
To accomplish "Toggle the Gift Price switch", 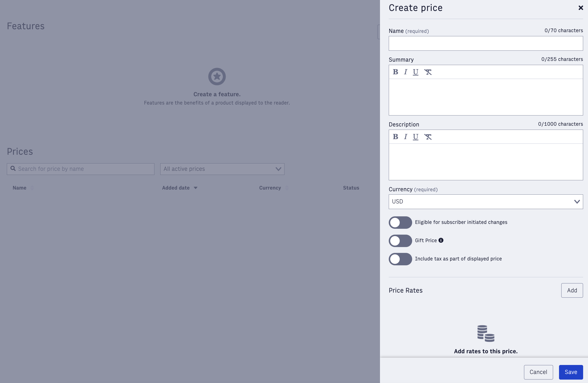I will pyautogui.click(x=400, y=241).
